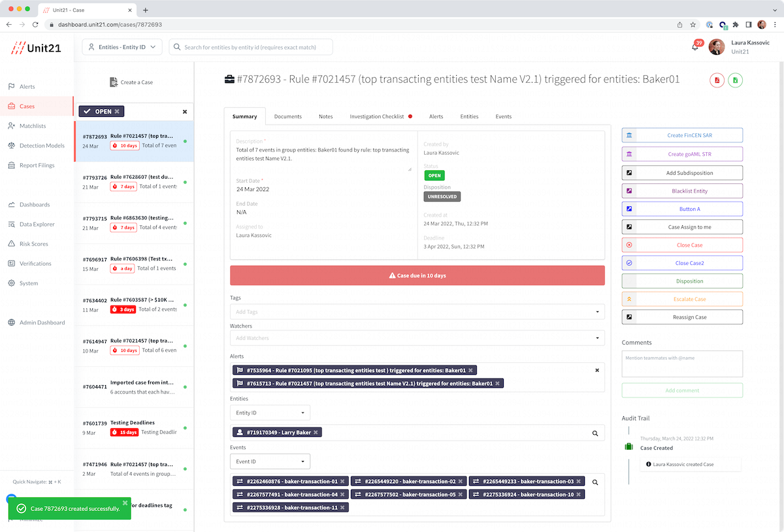
Task: Click the green spreadsheet export icon
Action: (736, 80)
